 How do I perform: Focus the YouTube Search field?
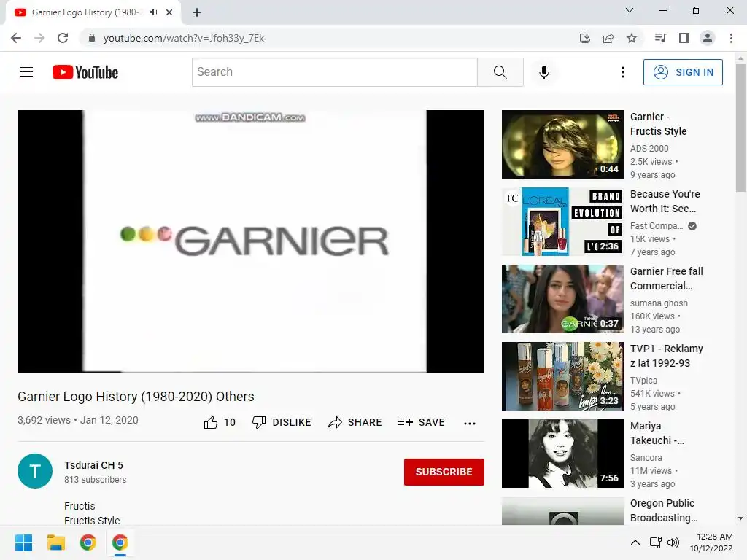click(x=334, y=72)
